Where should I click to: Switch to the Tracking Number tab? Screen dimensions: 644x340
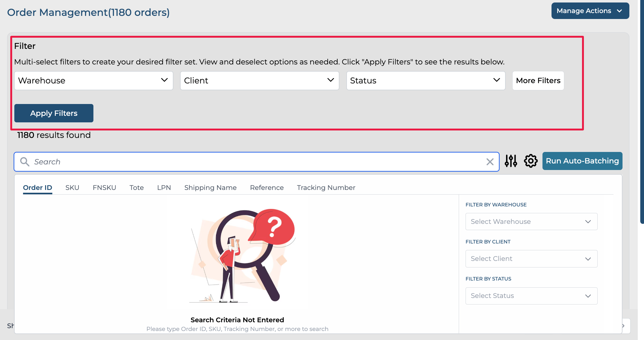pyautogui.click(x=326, y=187)
